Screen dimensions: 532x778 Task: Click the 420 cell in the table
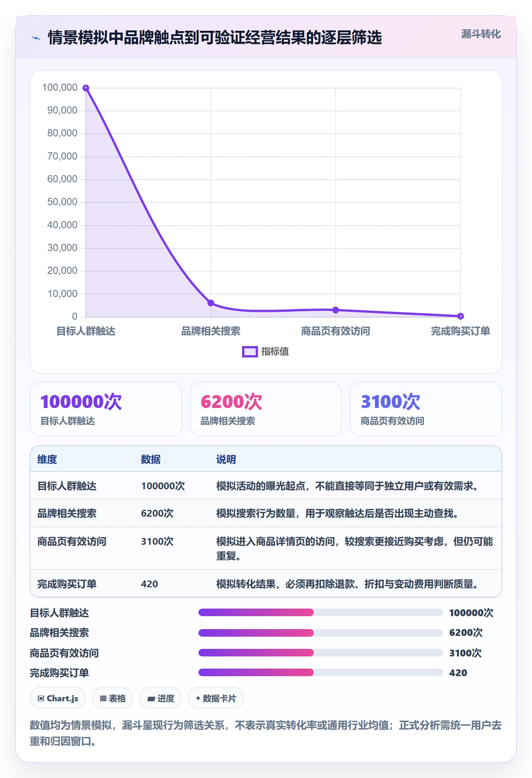coord(149,584)
